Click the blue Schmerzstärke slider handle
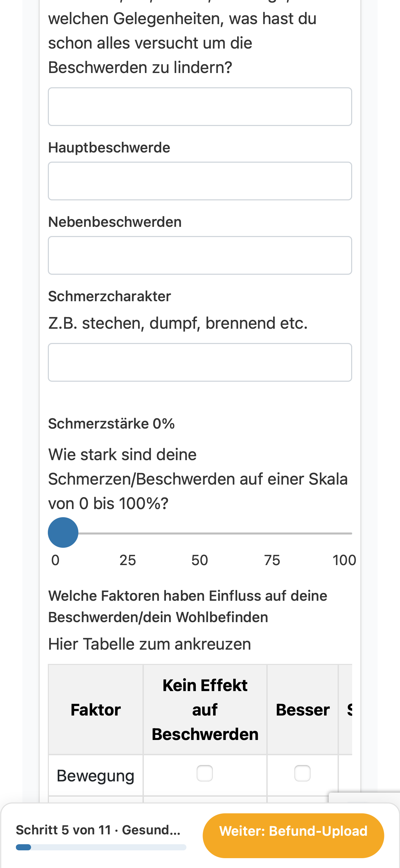Screen dimensions: 400x868 click(63, 532)
